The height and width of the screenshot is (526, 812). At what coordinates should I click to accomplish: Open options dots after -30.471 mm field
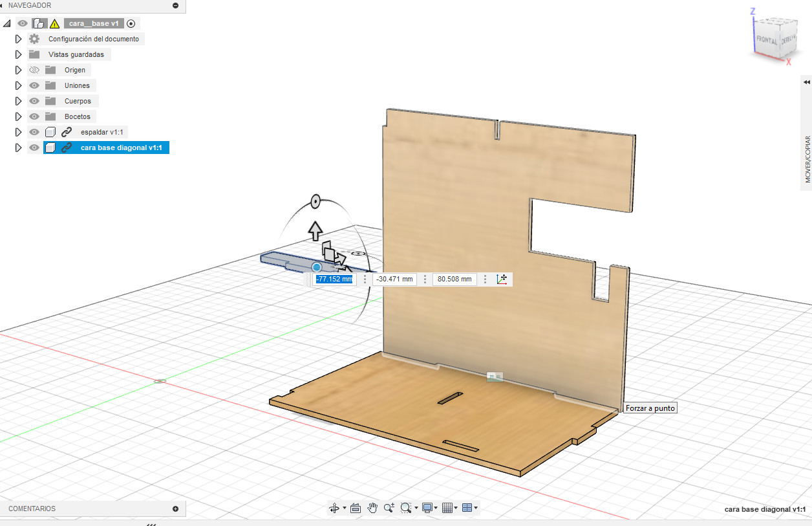(x=425, y=279)
